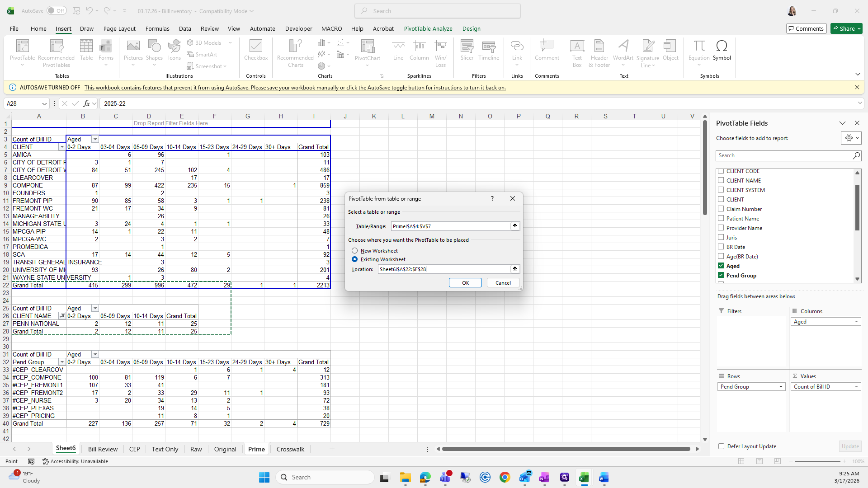Expand the Count of Bill ID values dropdown
The height and width of the screenshot is (488, 868).
pos(856,387)
